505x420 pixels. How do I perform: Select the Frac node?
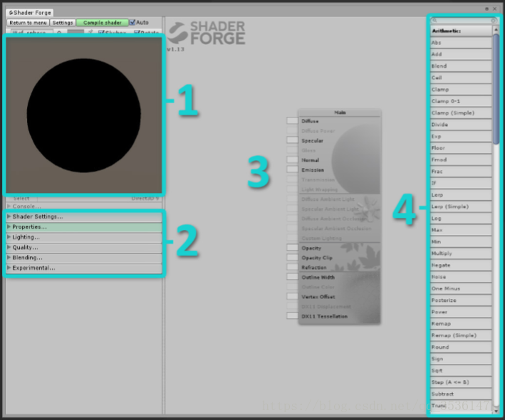pyautogui.click(x=462, y=172)
